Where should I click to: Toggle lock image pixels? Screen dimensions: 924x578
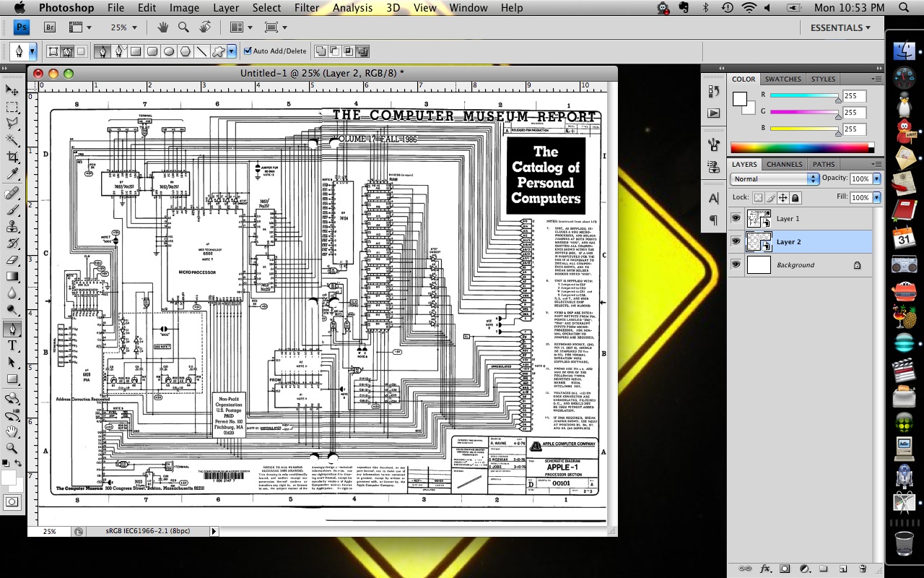click(x=770, y=197)
